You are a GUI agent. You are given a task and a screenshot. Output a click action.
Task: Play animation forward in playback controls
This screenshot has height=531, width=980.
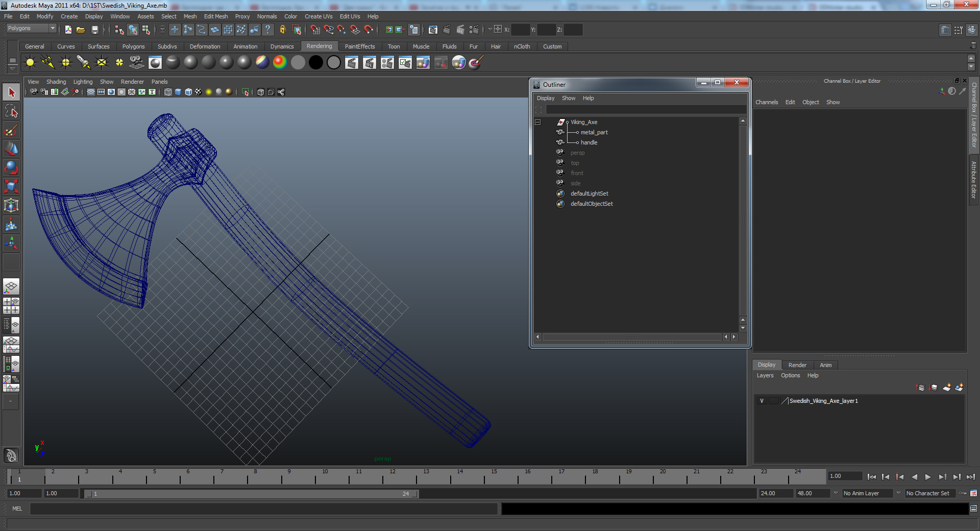point(928,477)
